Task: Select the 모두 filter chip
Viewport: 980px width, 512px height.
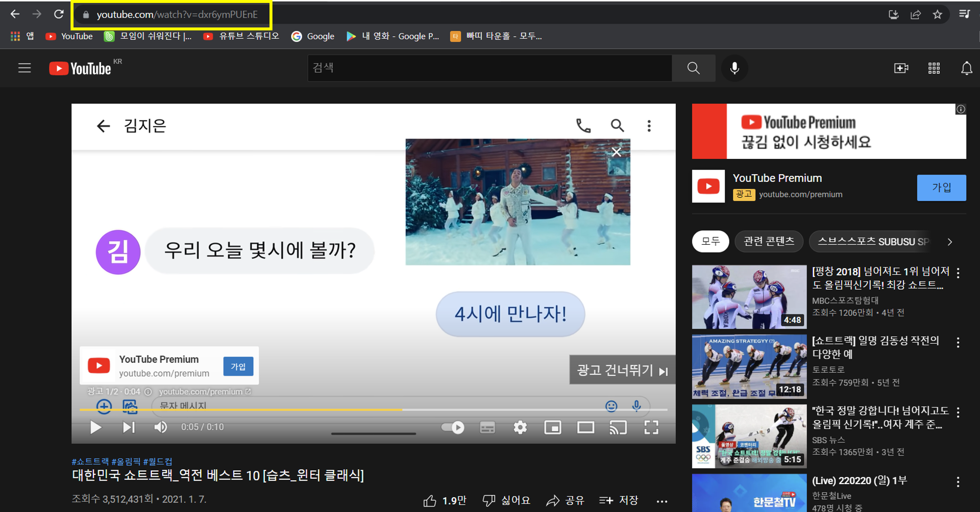Action: coord(710,241)
